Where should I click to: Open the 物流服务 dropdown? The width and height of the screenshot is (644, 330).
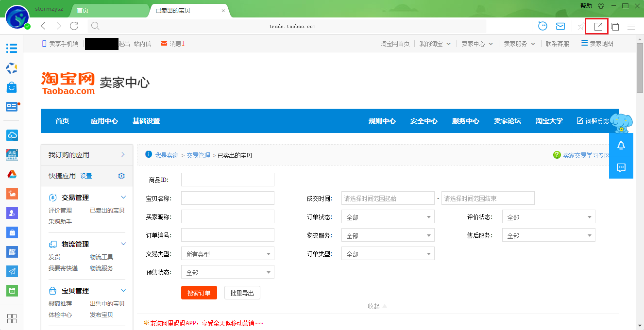tap(388, 235)
